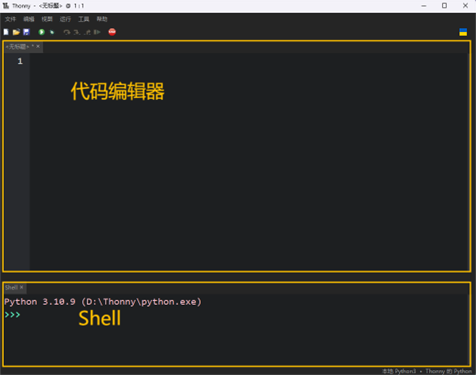Close the Shell panel tab
This screenshot has width=476, height=375.
click(x=22, y=287)
